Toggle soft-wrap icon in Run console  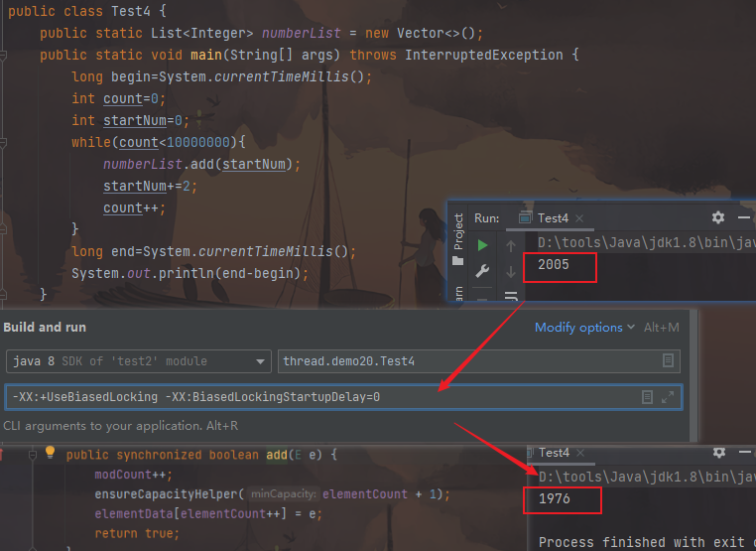click(x=511, y=295)
